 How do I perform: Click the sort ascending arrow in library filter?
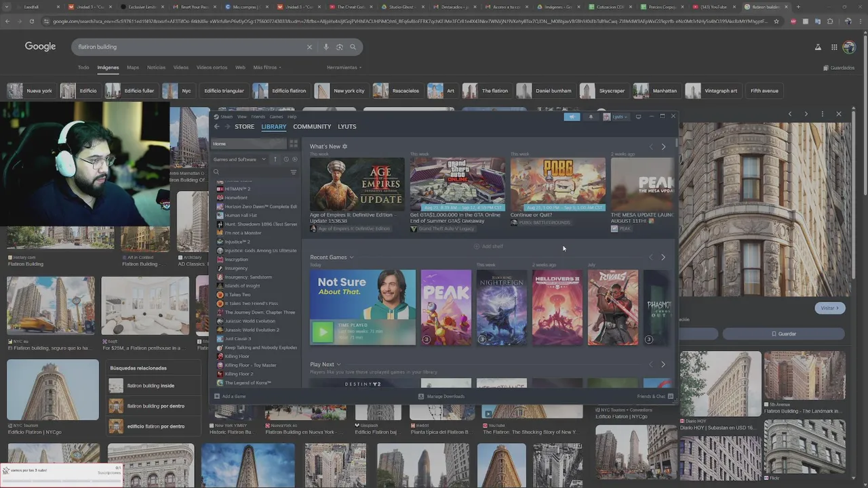pyautogui.click(x=275, y=159)
